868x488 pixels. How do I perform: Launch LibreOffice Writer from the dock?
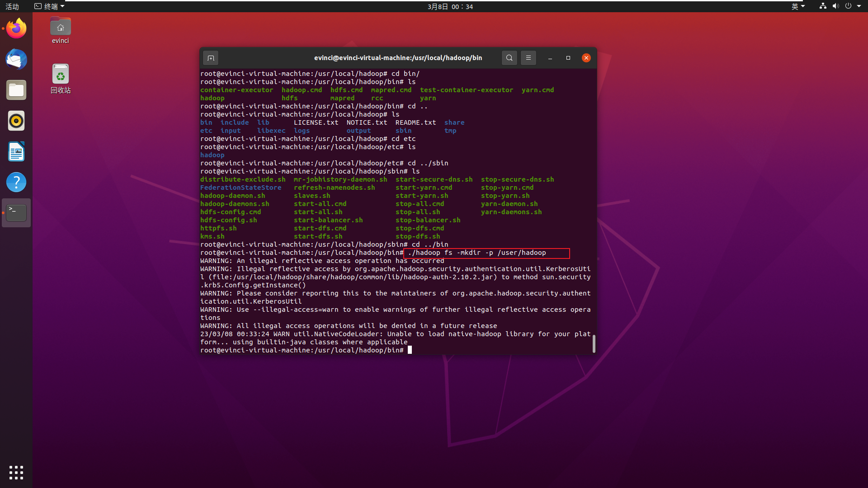coord(16,151)
